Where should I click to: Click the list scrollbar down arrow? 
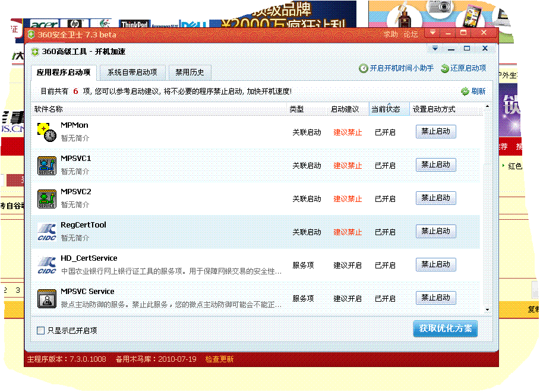point(487,309)
